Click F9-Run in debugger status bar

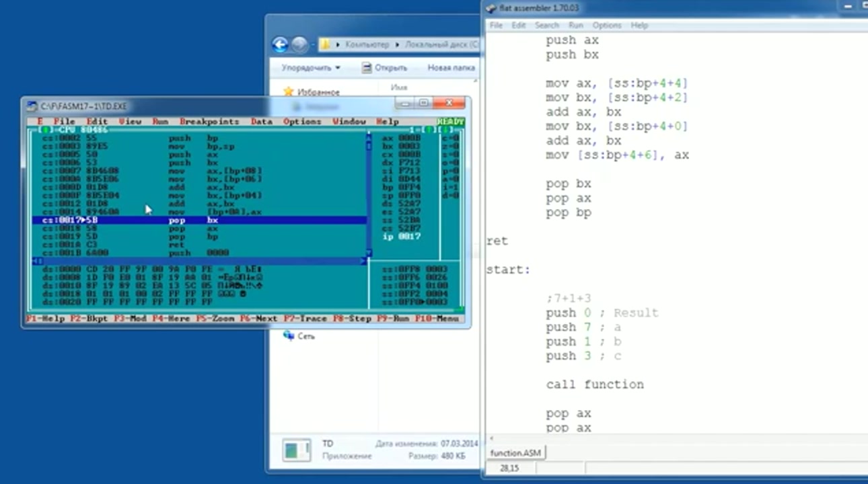click(x=392, y=319)
